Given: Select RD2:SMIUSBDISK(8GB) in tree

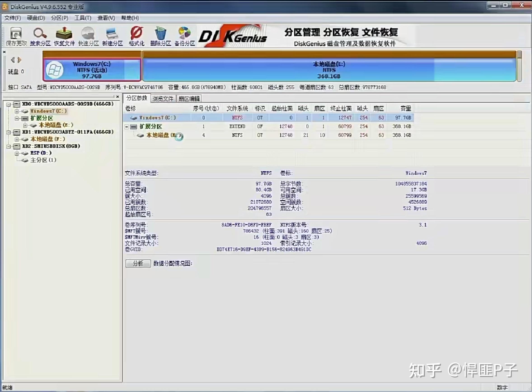Looking at the screenshot, I should (51, 146).
